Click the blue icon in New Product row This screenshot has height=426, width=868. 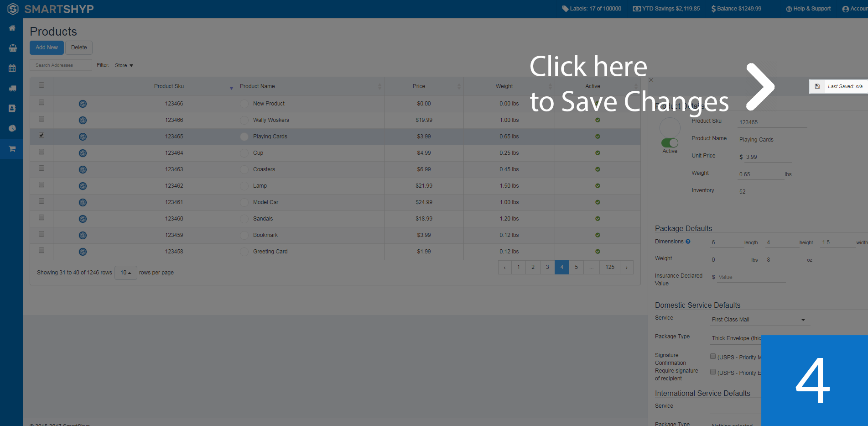[x=83, y=104]
